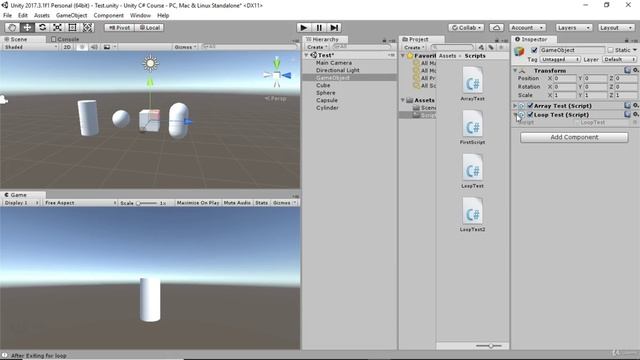Screen dimensions: 640x360
Task: Click Add Component button
Action: [x=574, y=137]
